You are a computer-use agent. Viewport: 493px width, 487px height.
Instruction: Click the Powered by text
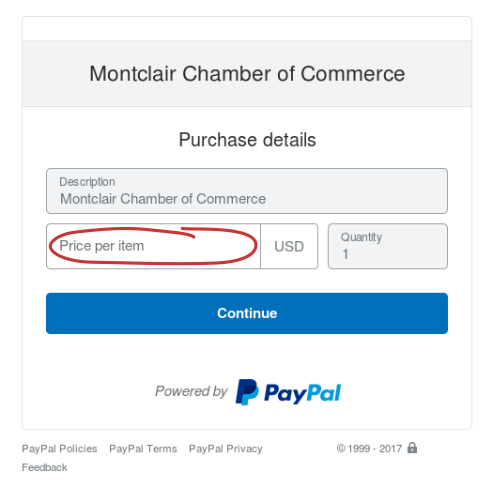(x=191, y=391)
